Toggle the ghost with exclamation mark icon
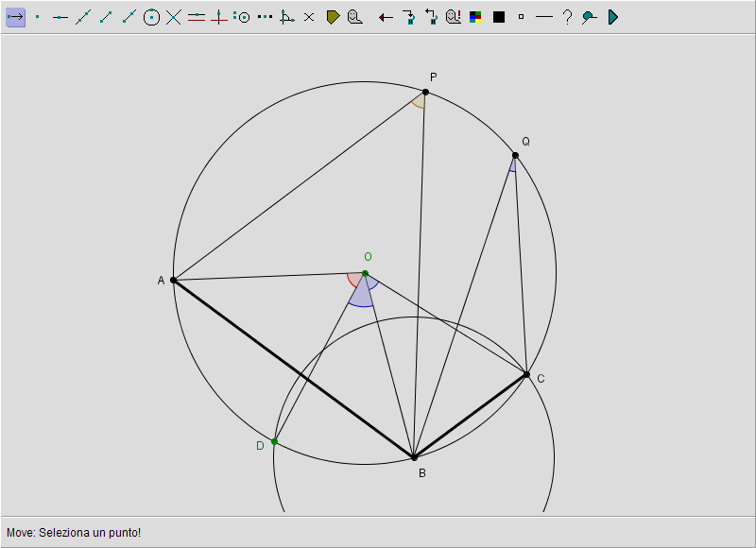 (x=454, y=17)
